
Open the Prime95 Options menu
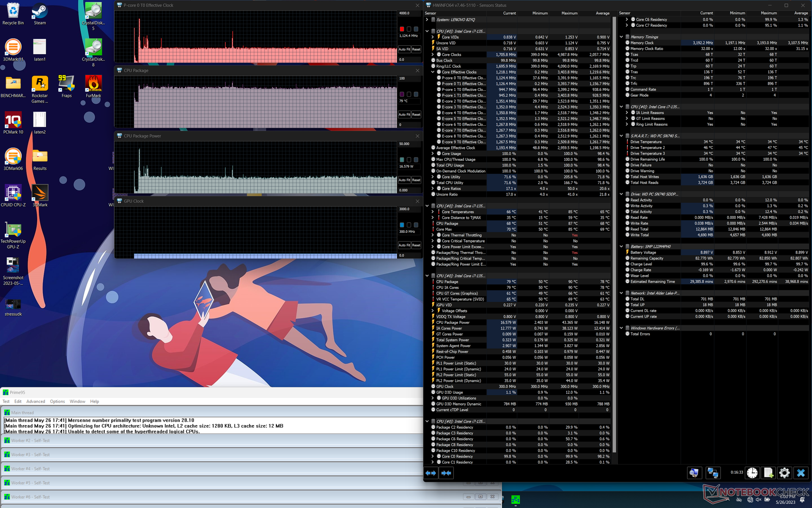click(x=57, y=401)
